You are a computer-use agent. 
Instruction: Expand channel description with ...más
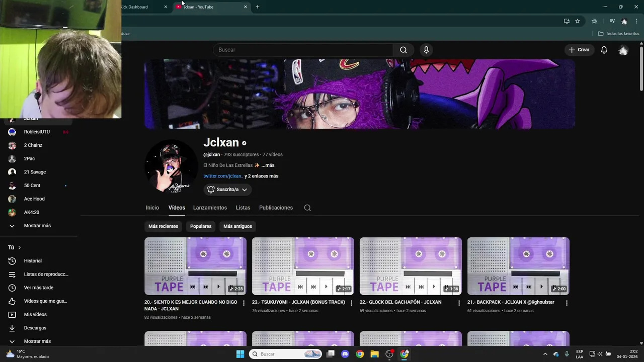click(x=268, y=165)
